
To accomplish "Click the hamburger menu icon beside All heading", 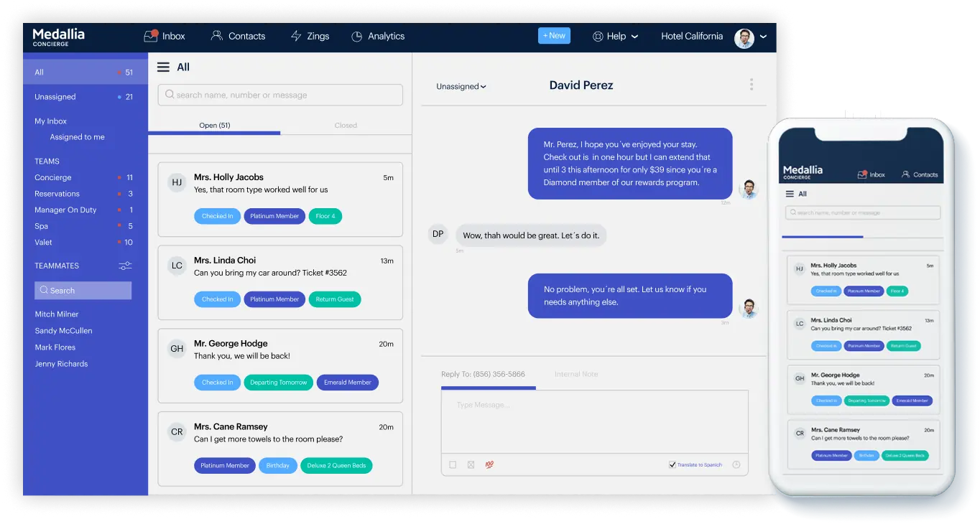I will [x=164, y=67].
